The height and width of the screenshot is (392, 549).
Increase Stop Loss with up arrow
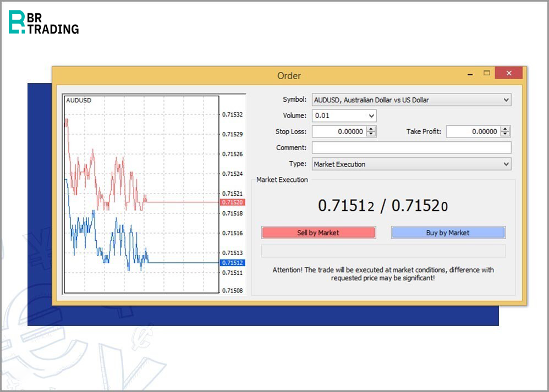pos(371,129)
